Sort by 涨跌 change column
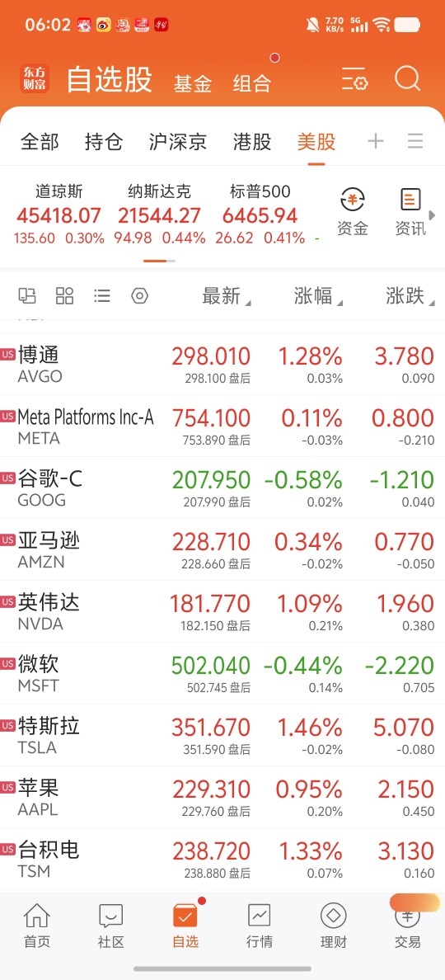 (410, 296)
